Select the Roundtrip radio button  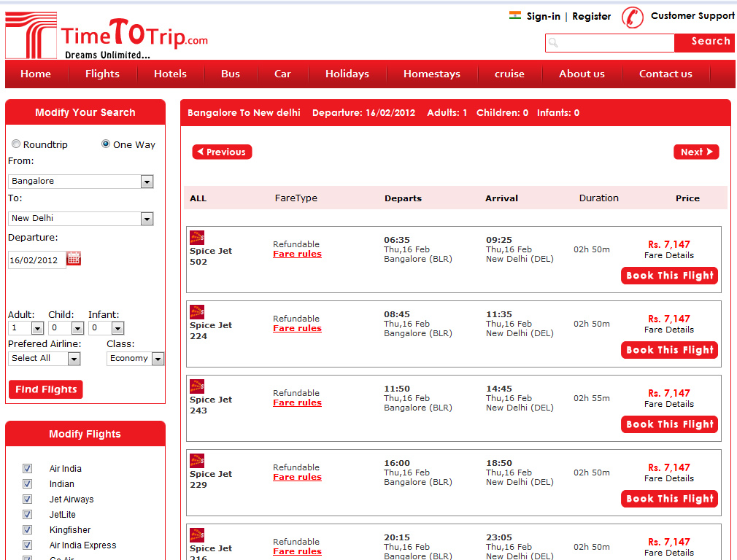(16, 144)
